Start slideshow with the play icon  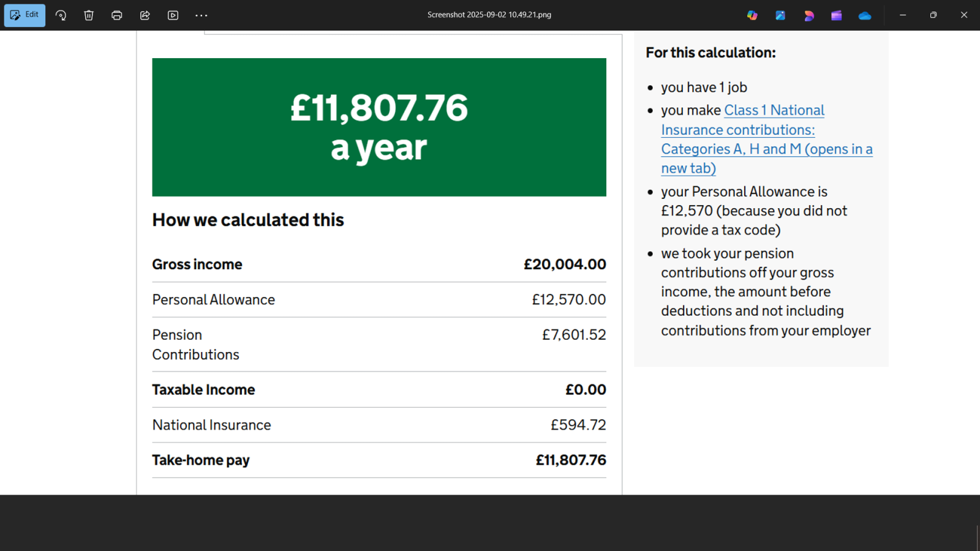[x=173, y=15]
